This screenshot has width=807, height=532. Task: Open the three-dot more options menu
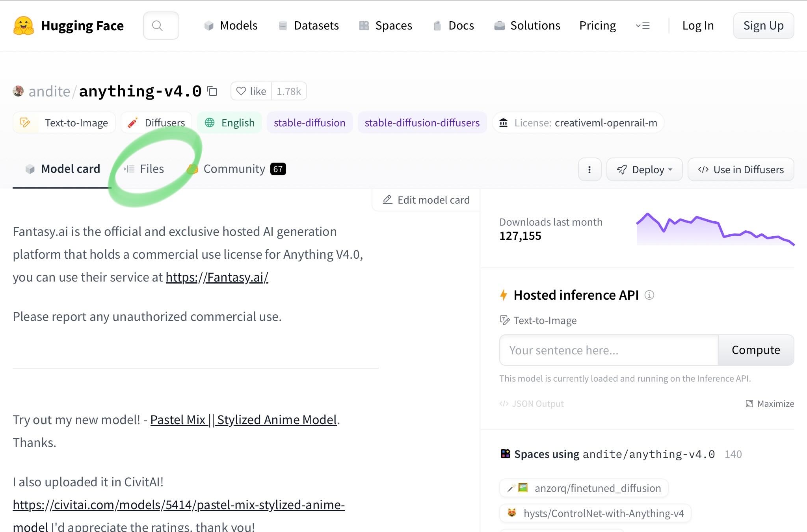click(589, 170)
